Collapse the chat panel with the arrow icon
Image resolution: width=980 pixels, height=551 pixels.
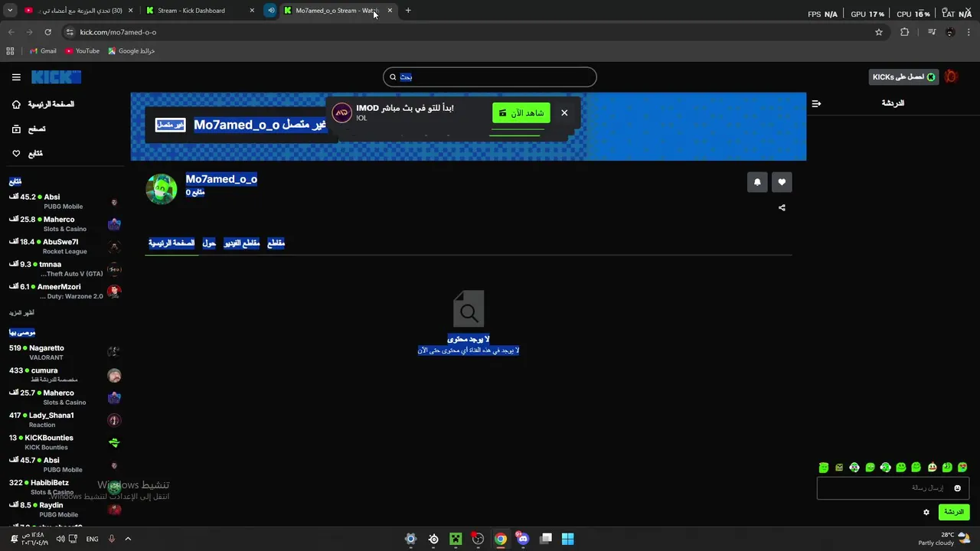point(816,103)
